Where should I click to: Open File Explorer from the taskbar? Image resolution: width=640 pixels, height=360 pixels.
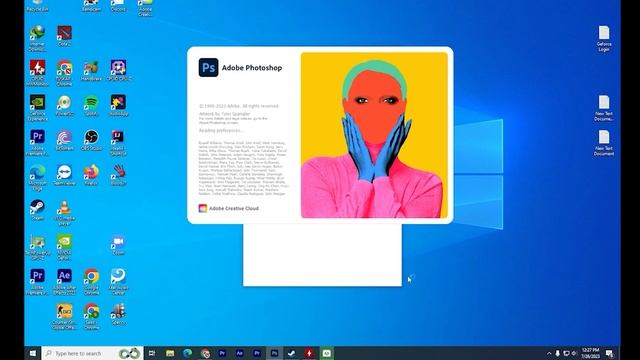pos(170,353)
